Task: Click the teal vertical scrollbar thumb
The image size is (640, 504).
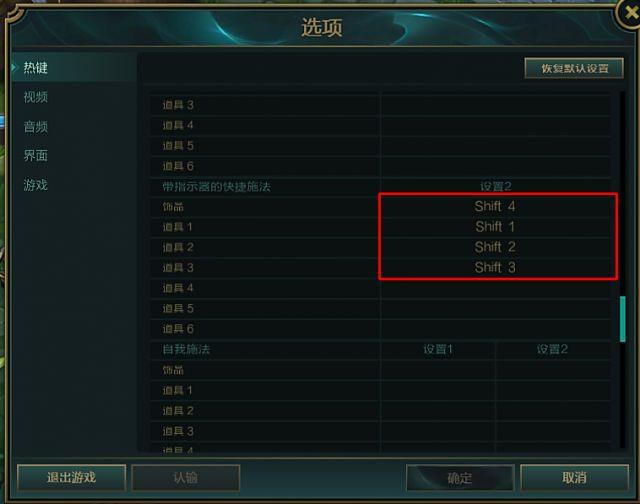Action: [x=622, y=319]
